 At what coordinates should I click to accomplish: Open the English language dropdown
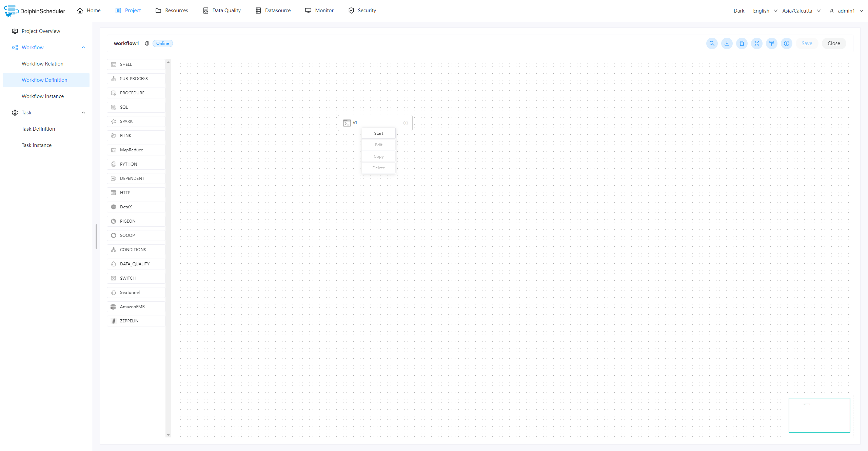click(x=765, y=11)
